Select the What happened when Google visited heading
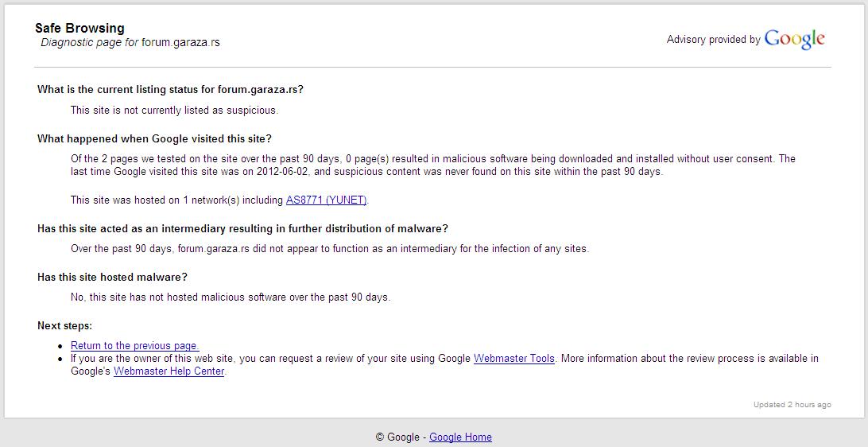Screen dimensions: 868x447 154,138
